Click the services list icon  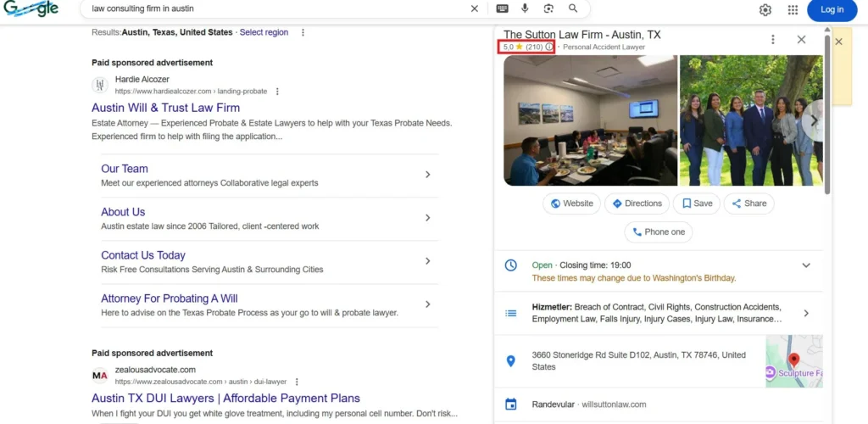click(x=510, y=313)
